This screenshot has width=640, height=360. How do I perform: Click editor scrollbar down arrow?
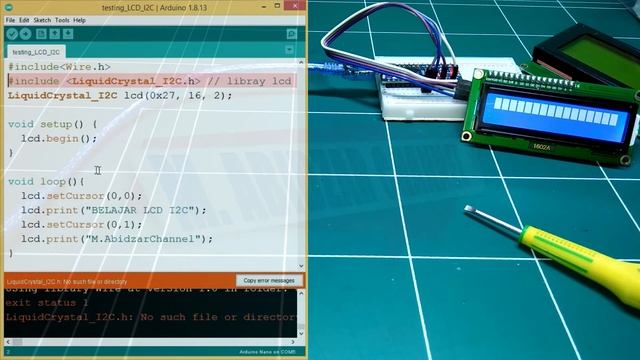(x=301, y=266)
